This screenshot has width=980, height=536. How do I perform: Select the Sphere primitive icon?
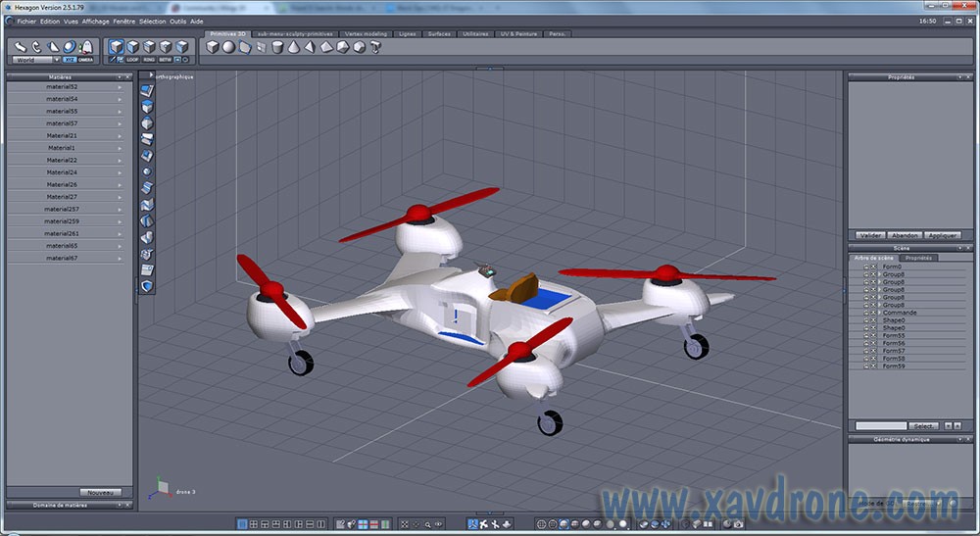[x=228, y=46]
